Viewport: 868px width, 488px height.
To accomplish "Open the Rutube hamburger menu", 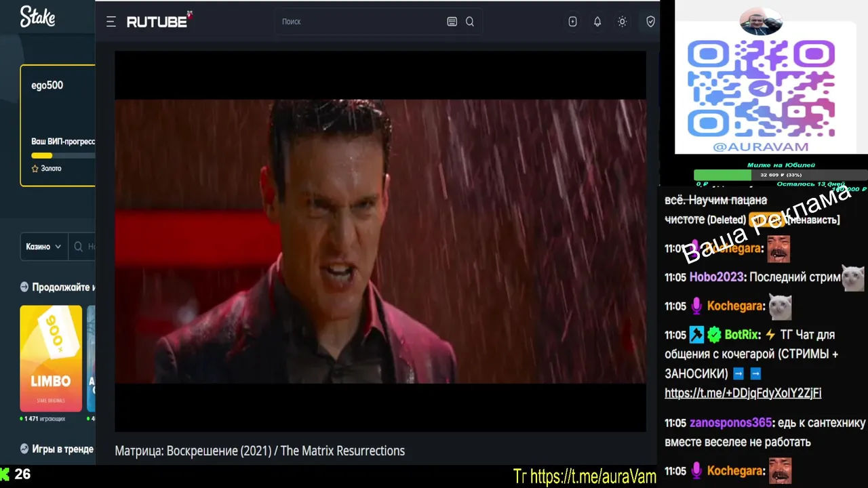I will pyautogui.click(x=111, y=22).
